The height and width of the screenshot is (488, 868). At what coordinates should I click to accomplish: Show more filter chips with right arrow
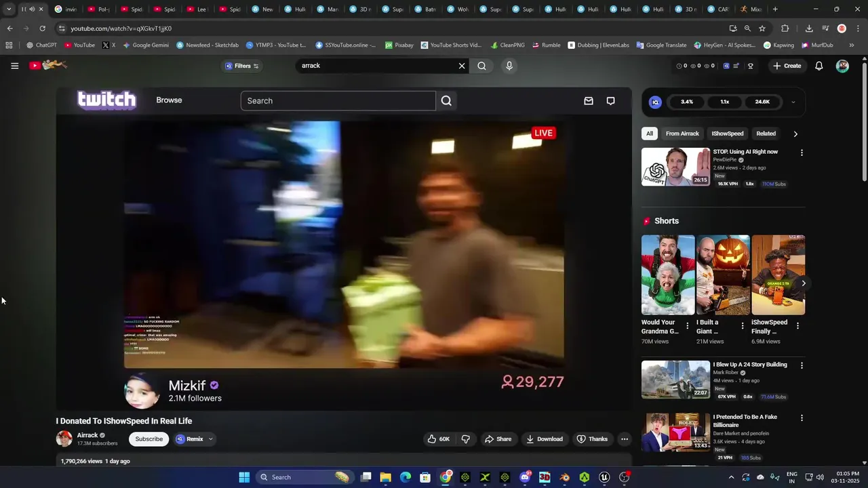coord(795,134)
